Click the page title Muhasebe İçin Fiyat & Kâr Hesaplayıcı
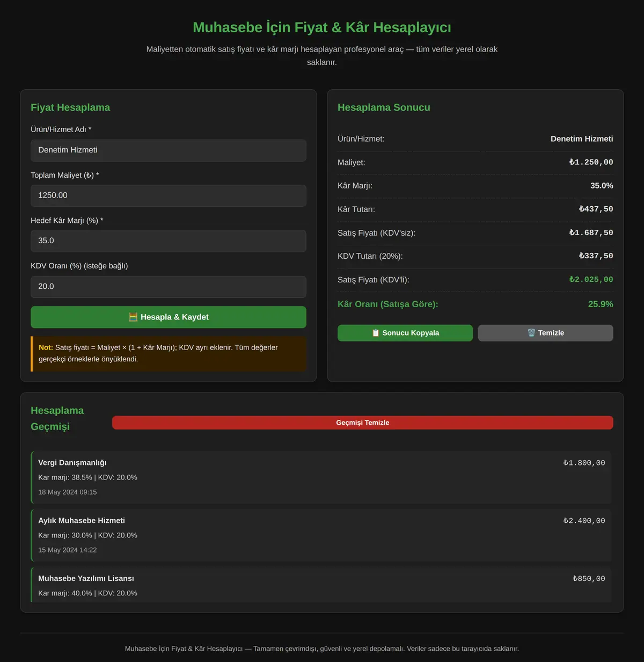 [322, 27]
